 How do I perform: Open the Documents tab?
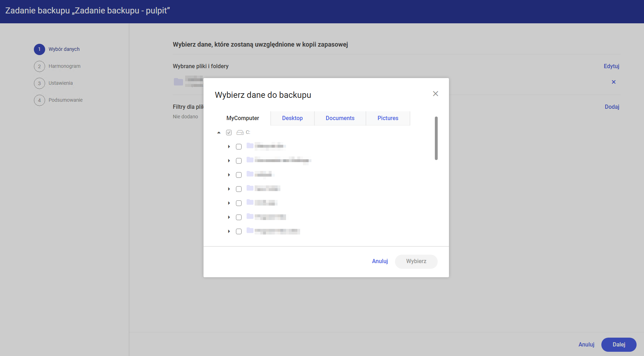click(x=340, y=118)
